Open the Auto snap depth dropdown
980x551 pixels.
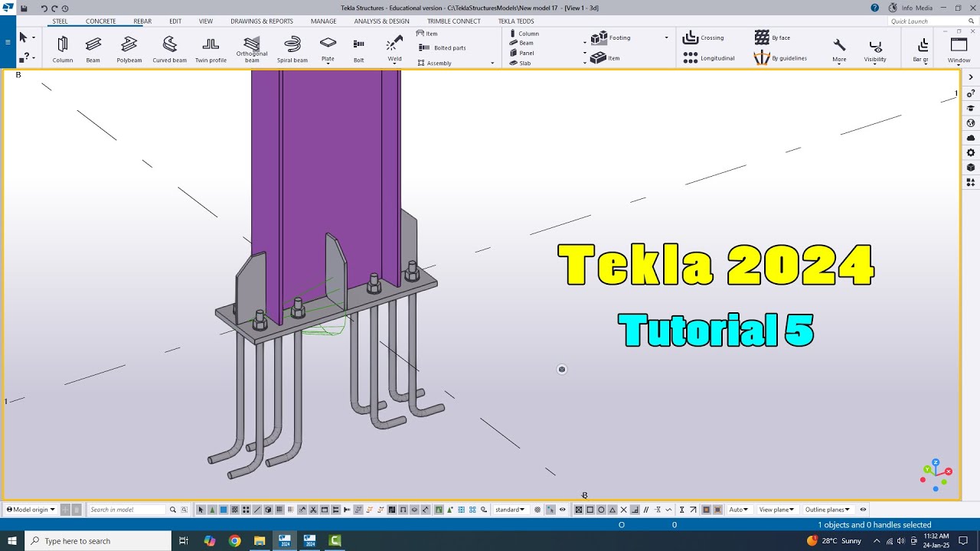739,510
